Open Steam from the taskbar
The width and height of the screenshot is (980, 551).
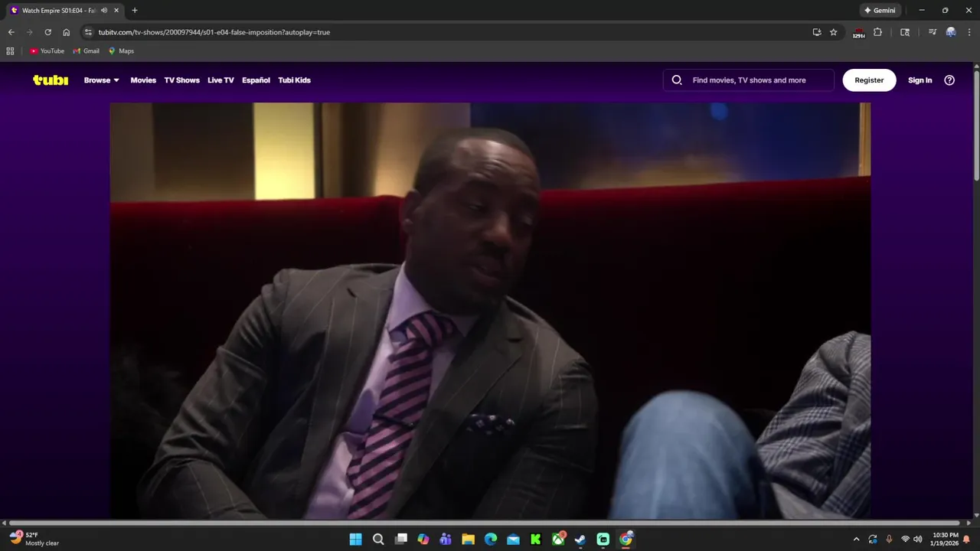click(x=580, y=540)
